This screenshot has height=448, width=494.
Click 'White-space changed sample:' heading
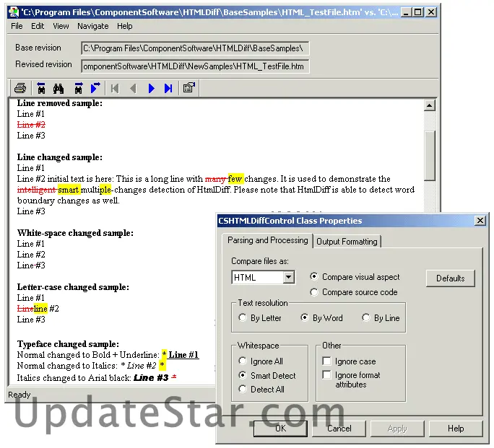75,233
